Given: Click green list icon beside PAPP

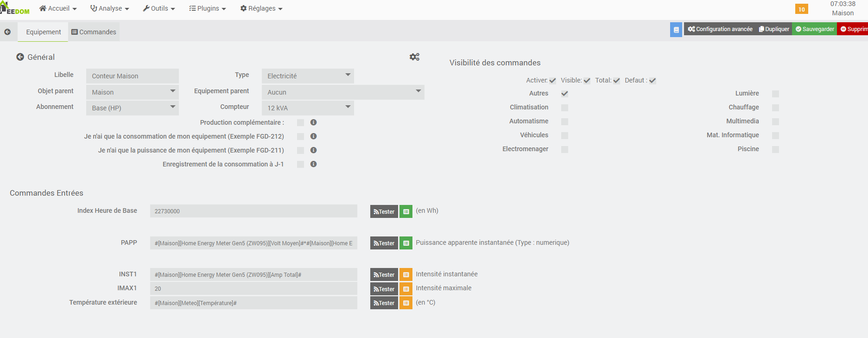Looking at the screenshot, I should [406, 243].
